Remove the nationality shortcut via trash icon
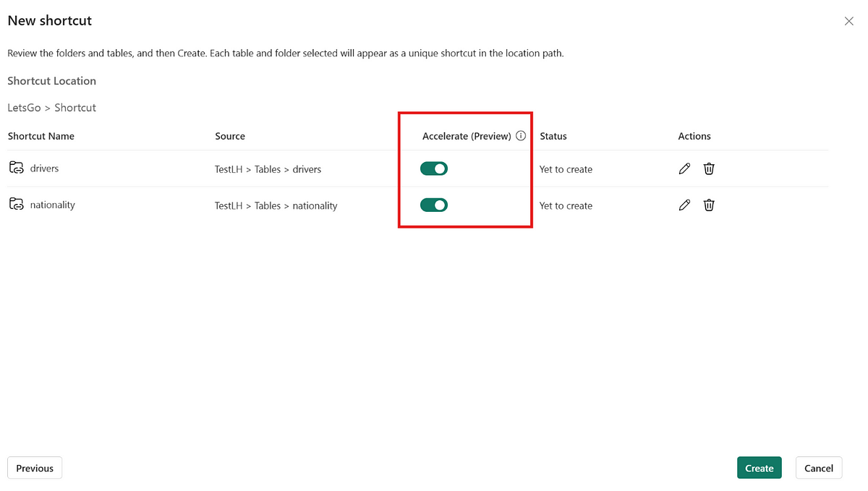The image size is (868, 491). pyautogui.click(x=709, y=205)
